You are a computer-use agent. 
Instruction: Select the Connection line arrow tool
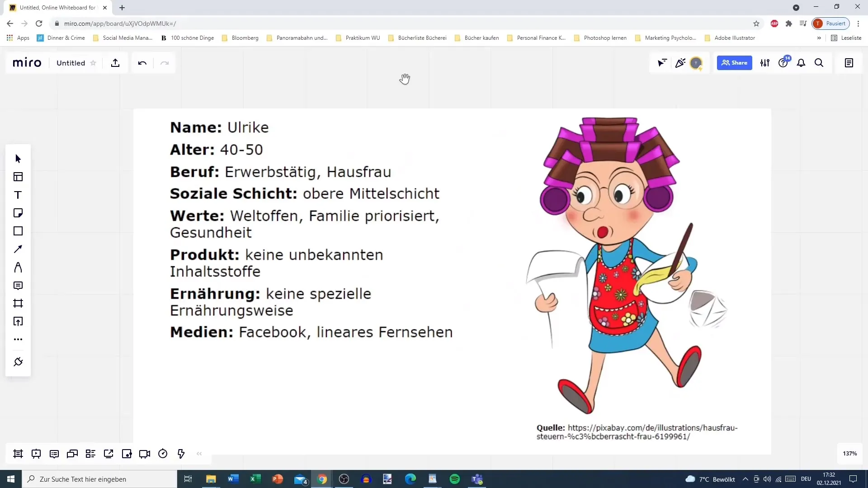tap(18, 249)
